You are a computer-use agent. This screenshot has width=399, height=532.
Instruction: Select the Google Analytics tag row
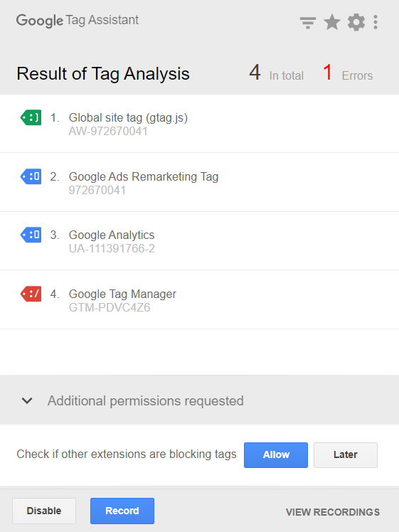(199, 241)
